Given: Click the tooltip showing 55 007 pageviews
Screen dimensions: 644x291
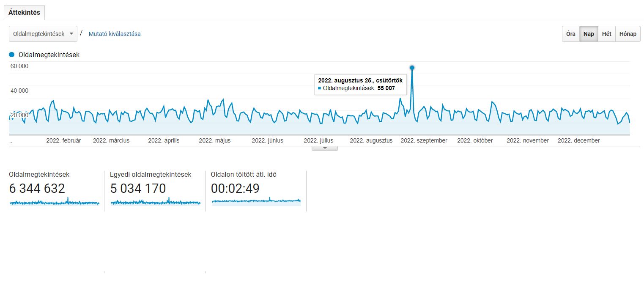Looking at the screenshot, I should pyautogui.click(x=360, y=84).
